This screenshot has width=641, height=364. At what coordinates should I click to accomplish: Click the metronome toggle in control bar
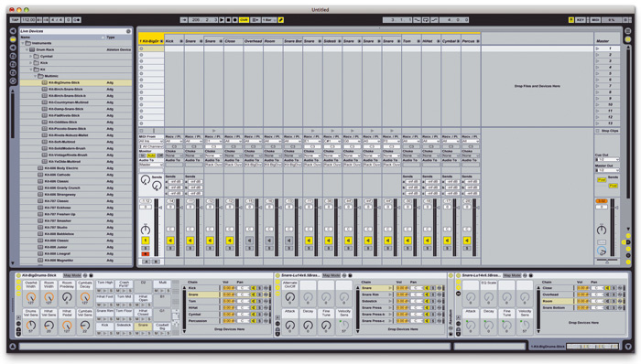pyautogui.click(x=76, y=19)
